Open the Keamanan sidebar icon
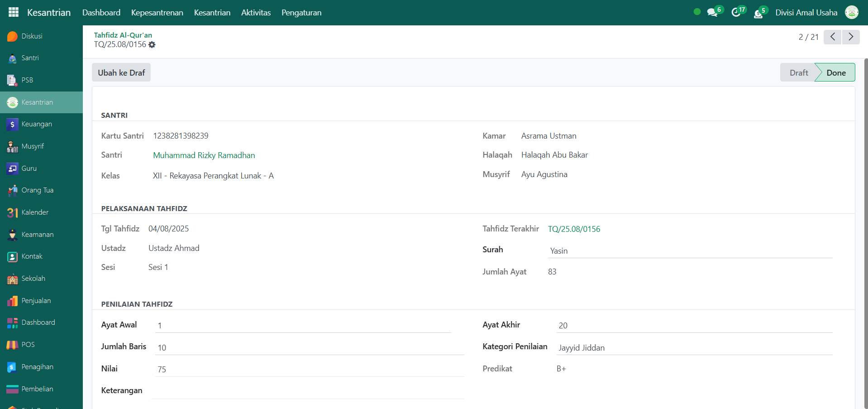Image resolution: width=868 pixels, height=409 pixels. [x=12, y=235]
